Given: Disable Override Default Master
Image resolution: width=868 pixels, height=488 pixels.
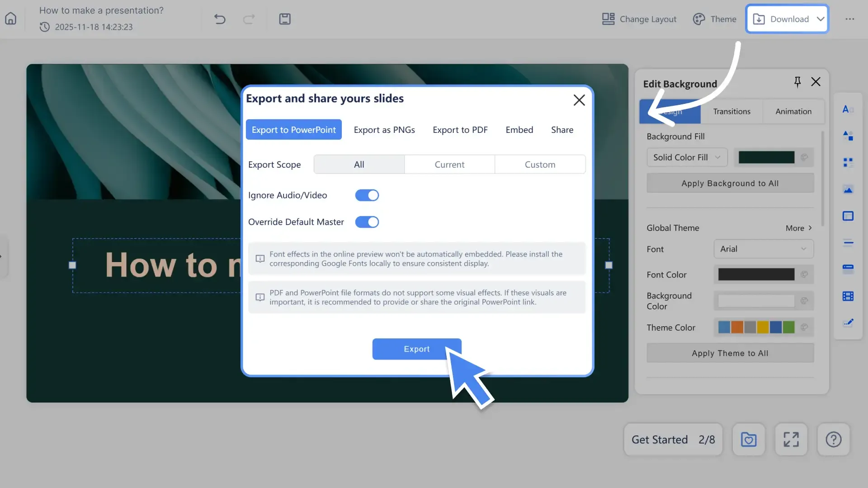Looking at the screenshot, I should pos(367,222).
